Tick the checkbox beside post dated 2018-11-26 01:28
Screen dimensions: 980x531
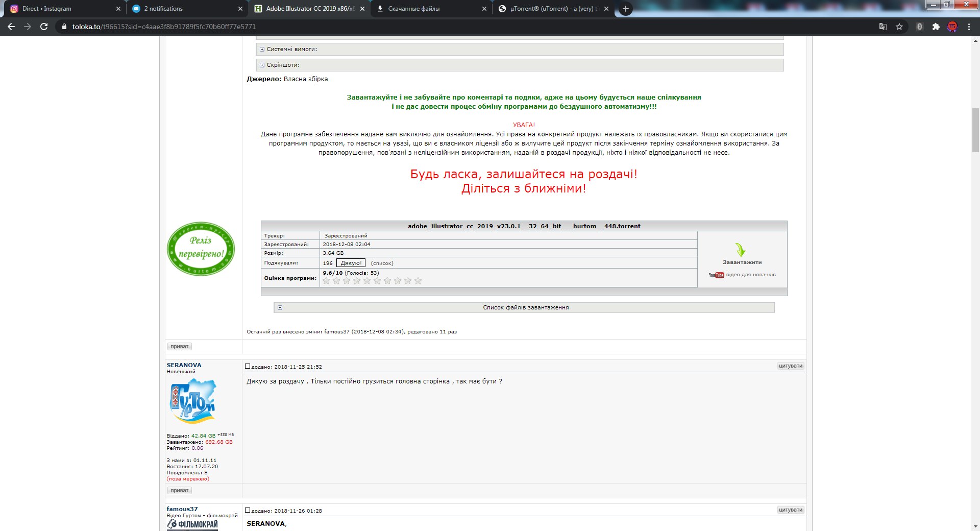(x=248, y=510)
